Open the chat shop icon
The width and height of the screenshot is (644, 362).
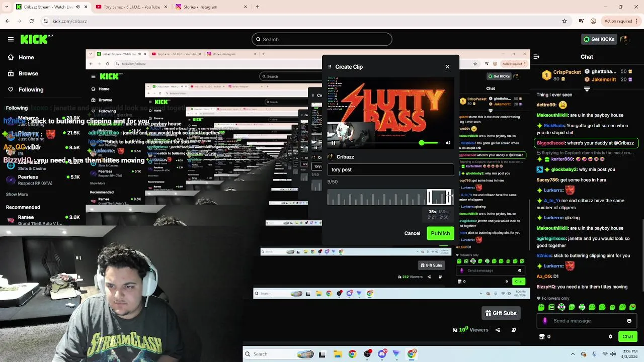542,336
